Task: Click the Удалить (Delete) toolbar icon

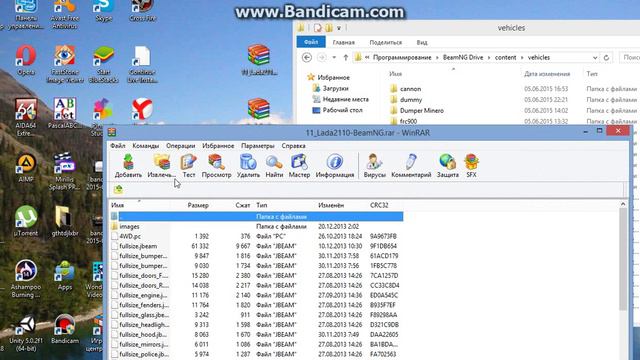Action: coord(248,166)
